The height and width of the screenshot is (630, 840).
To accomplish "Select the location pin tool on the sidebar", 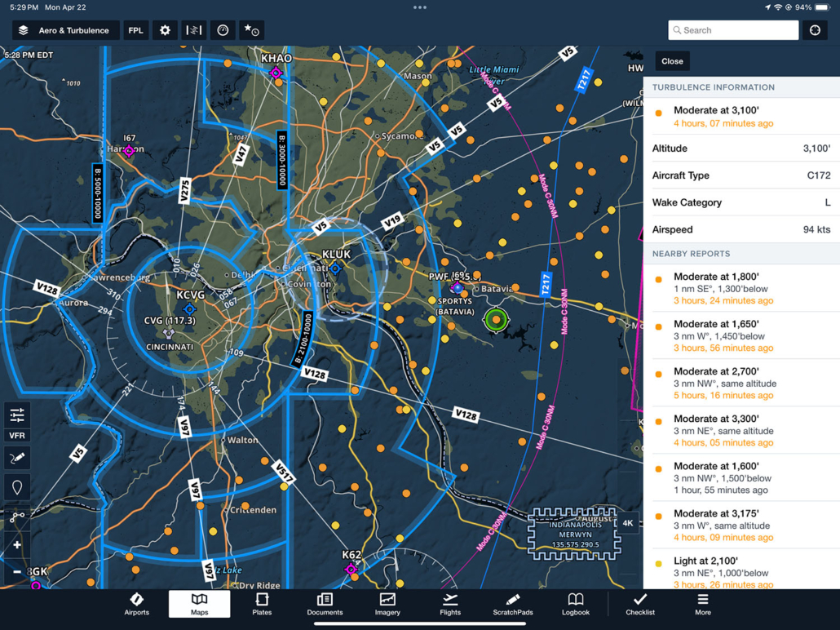I will (x=16, y=487).
